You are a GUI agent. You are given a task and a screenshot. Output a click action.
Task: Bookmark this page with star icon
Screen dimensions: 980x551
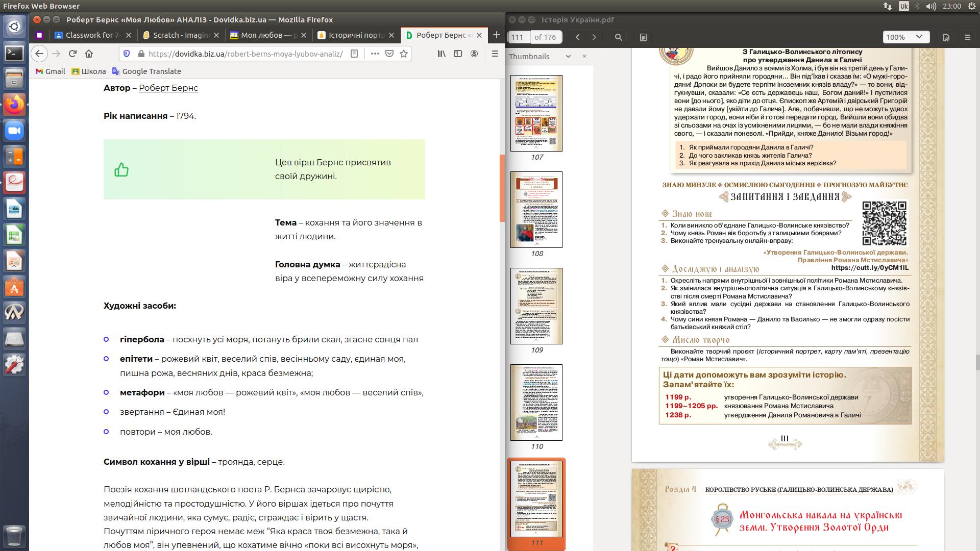coord(404,54)
